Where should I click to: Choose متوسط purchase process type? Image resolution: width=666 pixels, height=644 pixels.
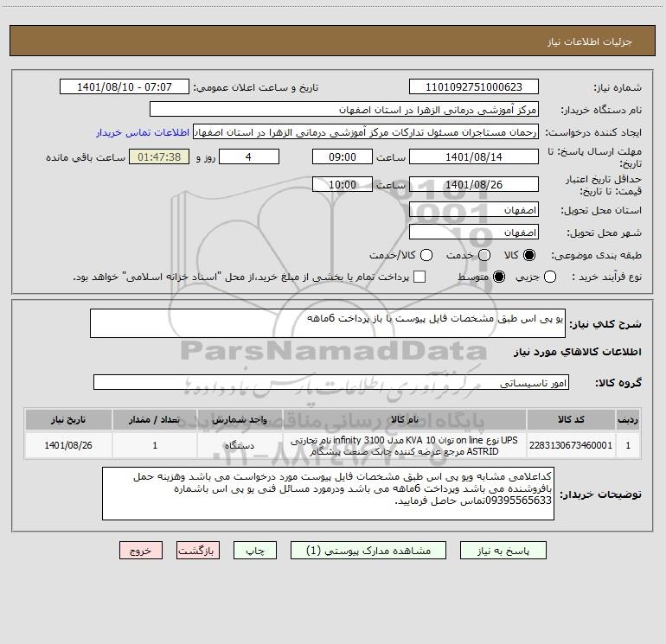tap(499, 277)
